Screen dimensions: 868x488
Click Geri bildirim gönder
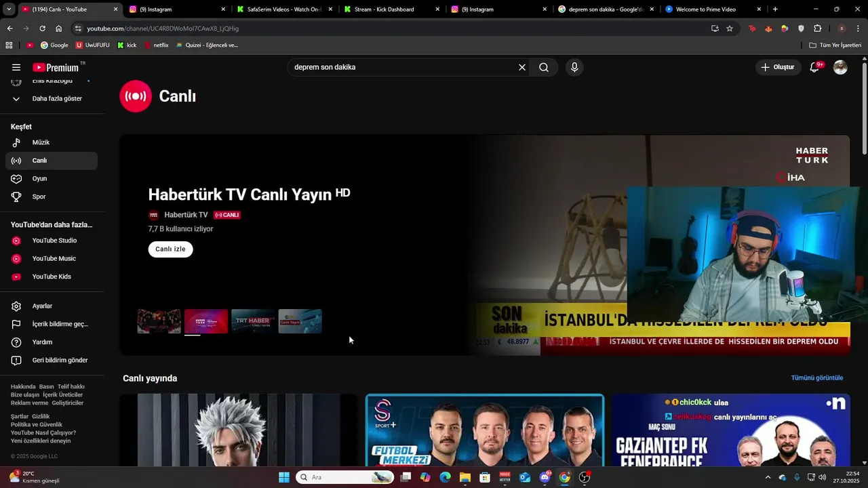[52, 360]
